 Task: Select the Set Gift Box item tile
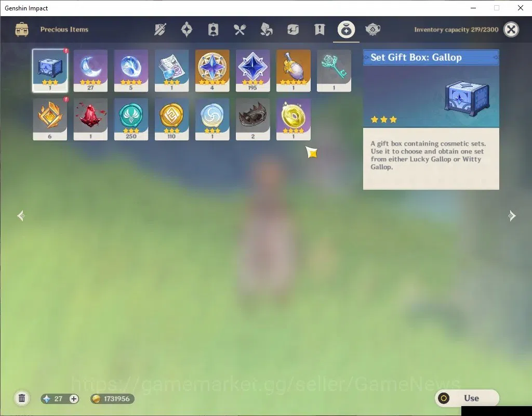50,71
